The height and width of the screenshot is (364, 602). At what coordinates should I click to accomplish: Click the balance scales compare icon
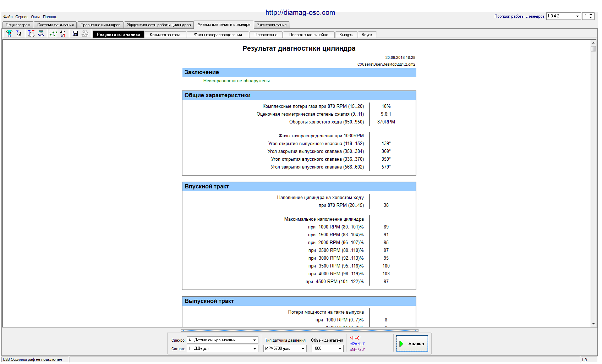[x=85, y=33]
